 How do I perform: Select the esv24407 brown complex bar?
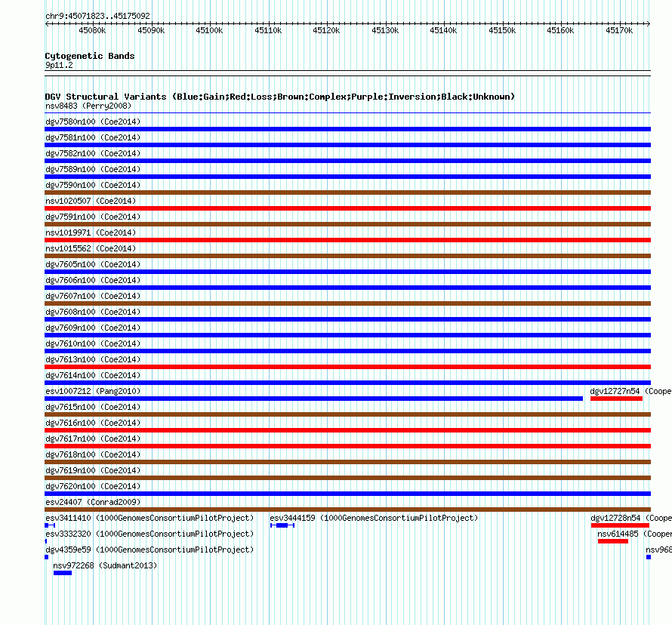(347, 510)
